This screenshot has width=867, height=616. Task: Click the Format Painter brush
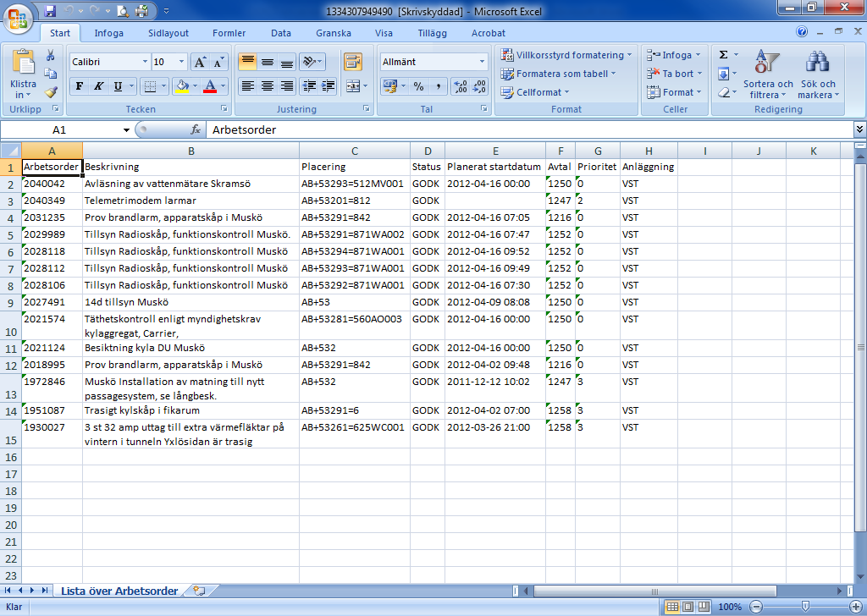point(50,91)
